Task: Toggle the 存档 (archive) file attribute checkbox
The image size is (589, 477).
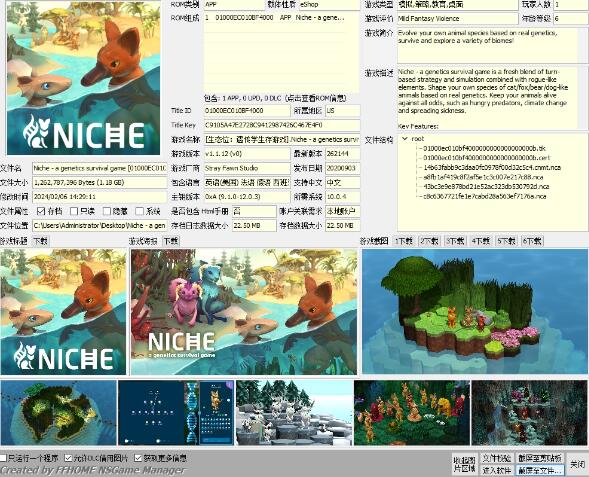Action: [x=41, y=211]
